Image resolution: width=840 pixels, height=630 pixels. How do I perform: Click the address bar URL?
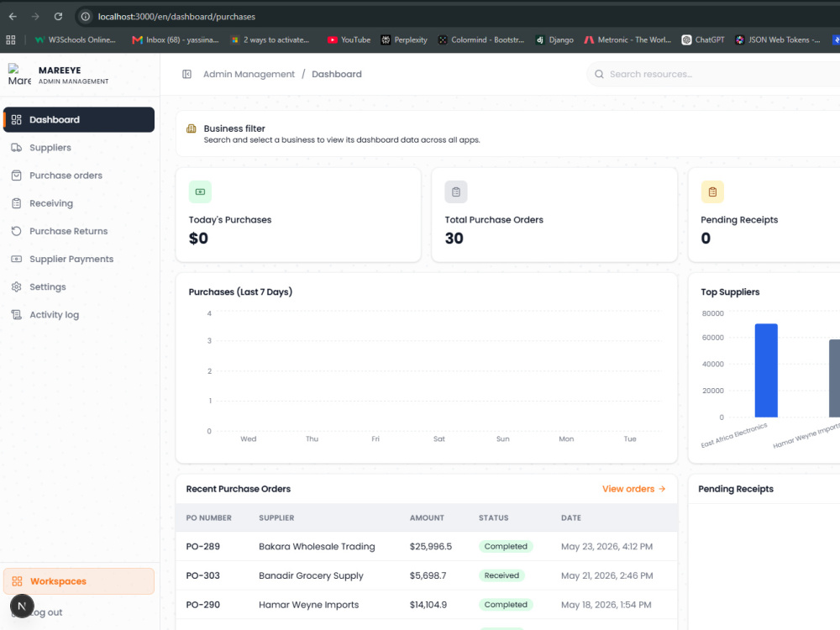click(176, 17)
